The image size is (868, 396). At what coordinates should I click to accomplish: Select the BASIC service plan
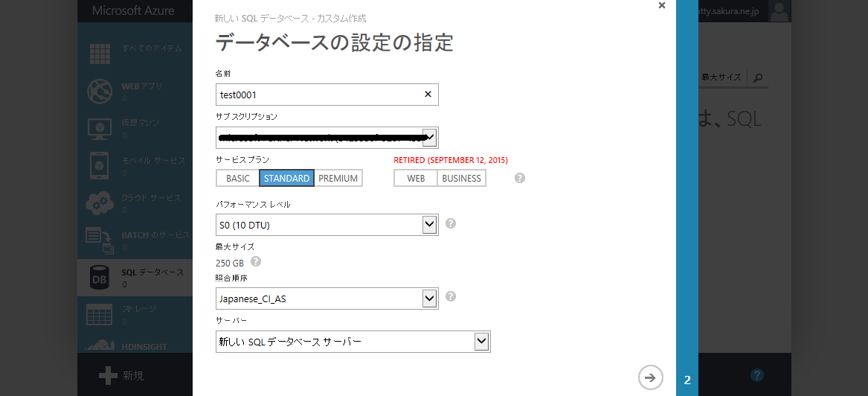coord(237,179)
